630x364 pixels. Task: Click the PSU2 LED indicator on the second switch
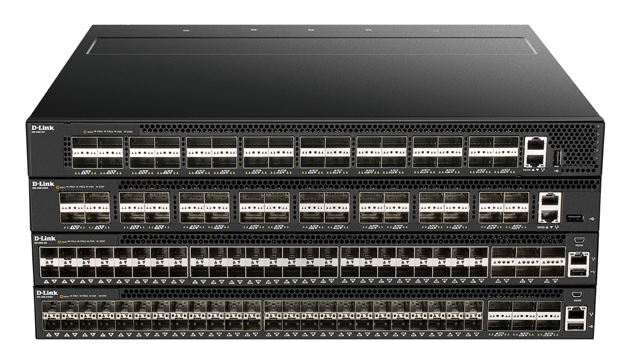[76, 187]
